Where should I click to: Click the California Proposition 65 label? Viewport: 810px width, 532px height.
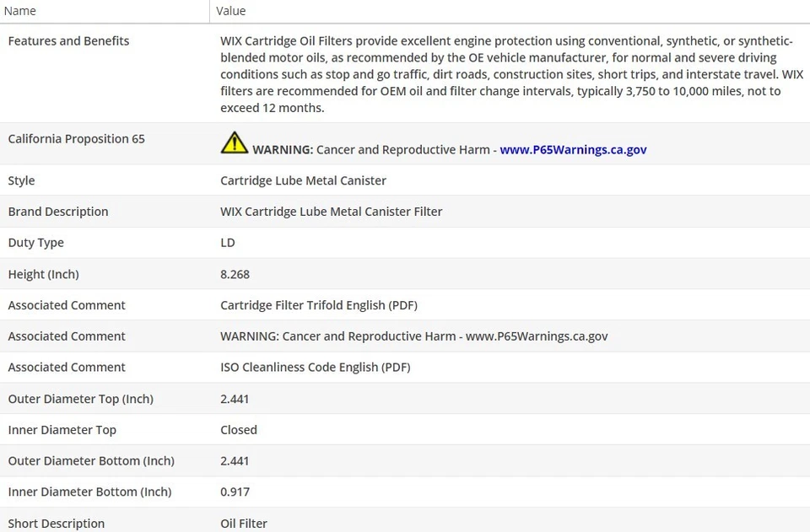(76, 138)
